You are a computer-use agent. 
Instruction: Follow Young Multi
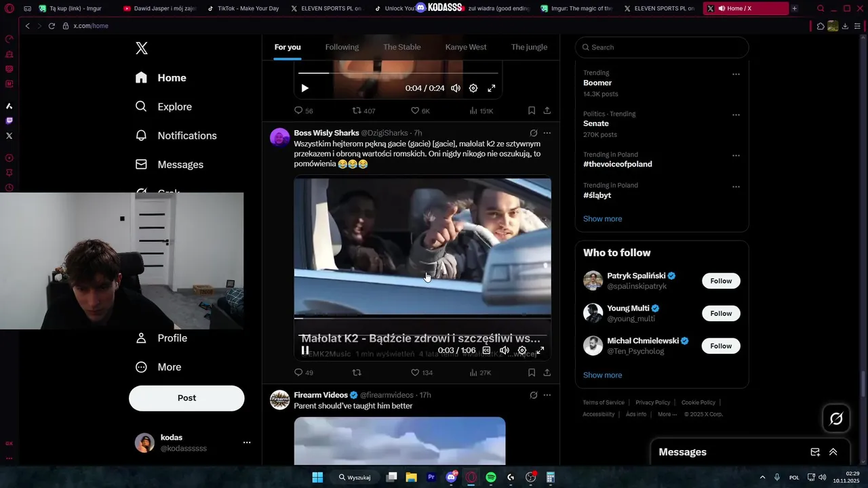coord(721,313)
